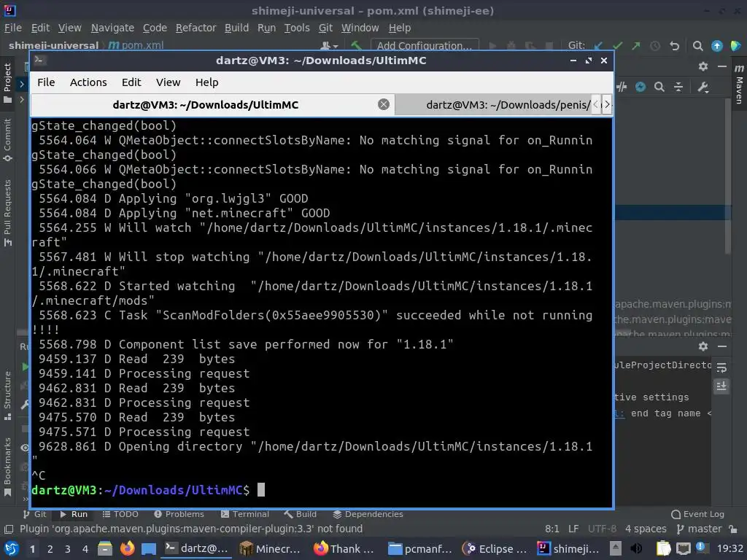Open the user account dropdown in toolbar
The image size is (747, 560).
click(x=329, y=46)
